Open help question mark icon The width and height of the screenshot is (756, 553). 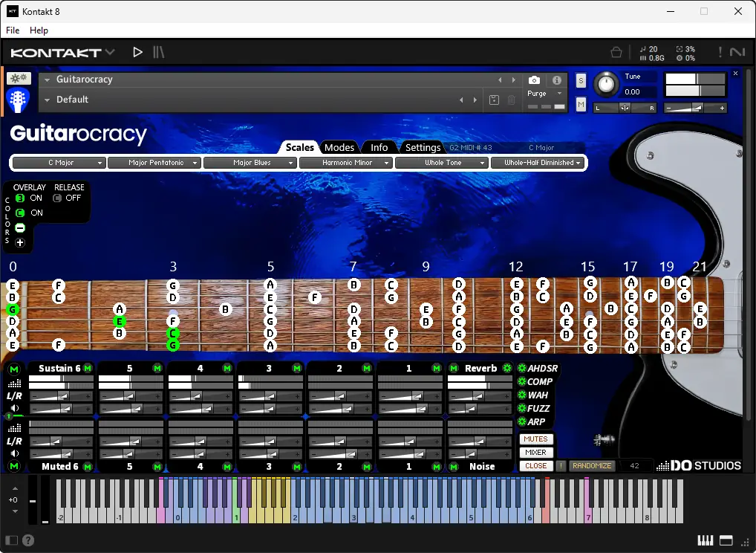click(28, 540)
